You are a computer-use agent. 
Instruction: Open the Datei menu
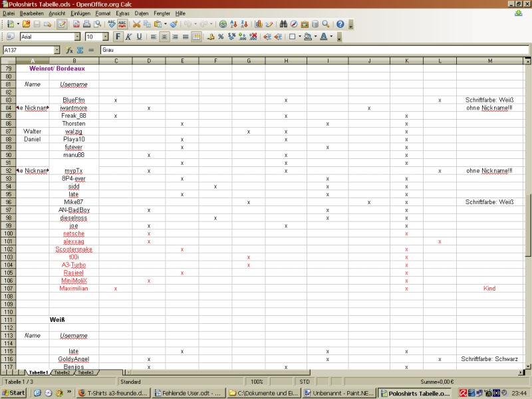[9, 13]
